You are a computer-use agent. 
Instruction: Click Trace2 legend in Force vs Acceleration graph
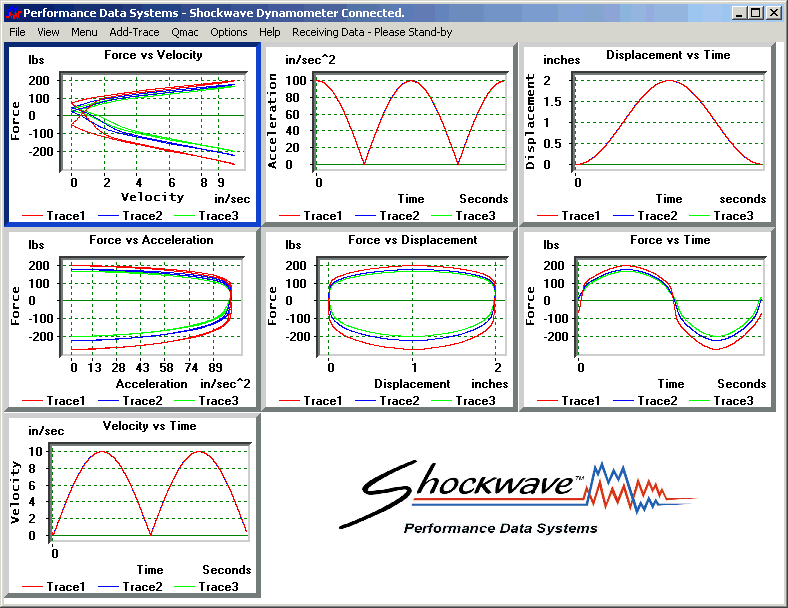coord(130,400)
